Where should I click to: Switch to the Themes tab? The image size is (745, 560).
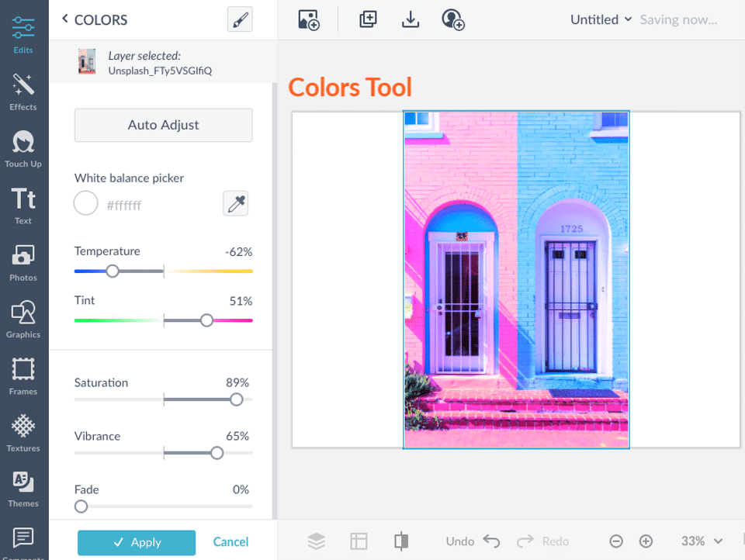(23, 489)
